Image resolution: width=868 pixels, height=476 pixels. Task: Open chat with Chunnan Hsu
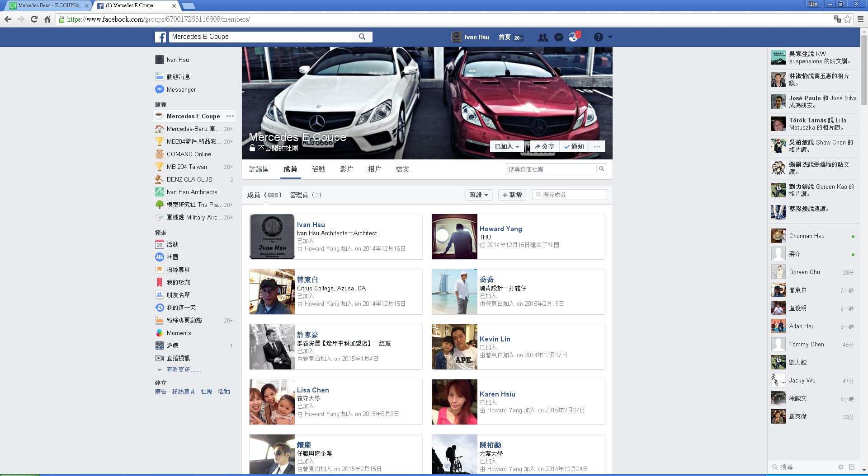click(814, 236)
